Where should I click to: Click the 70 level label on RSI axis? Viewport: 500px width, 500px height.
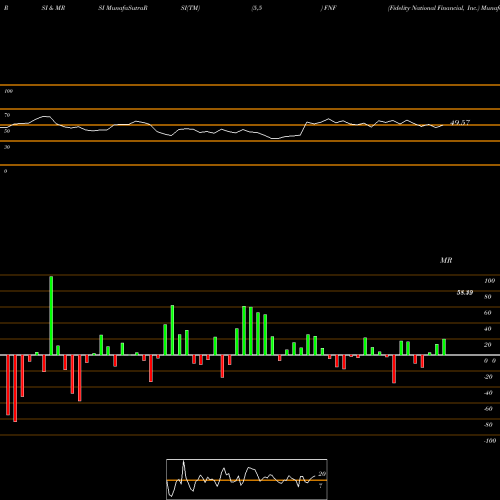coord(7,115)
